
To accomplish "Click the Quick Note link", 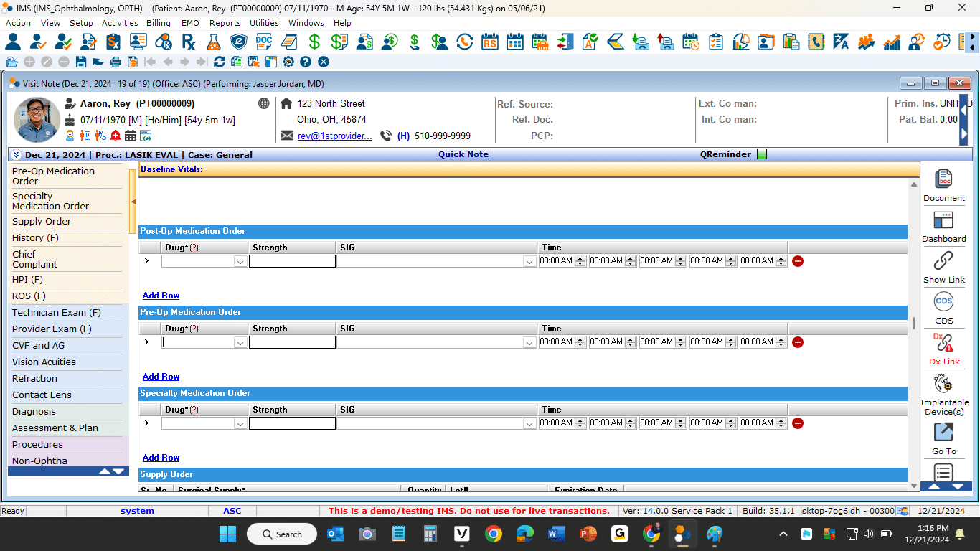I will click(463, 154).
